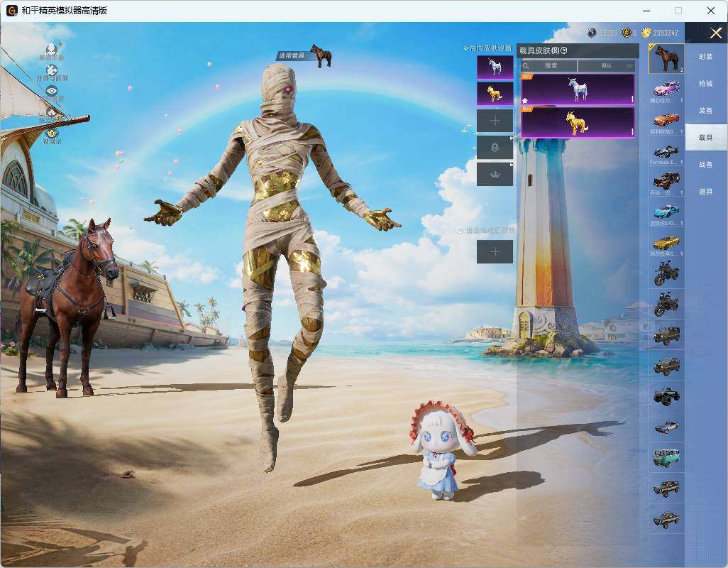Add a skin in the first empty plus slot

[495, 121]
